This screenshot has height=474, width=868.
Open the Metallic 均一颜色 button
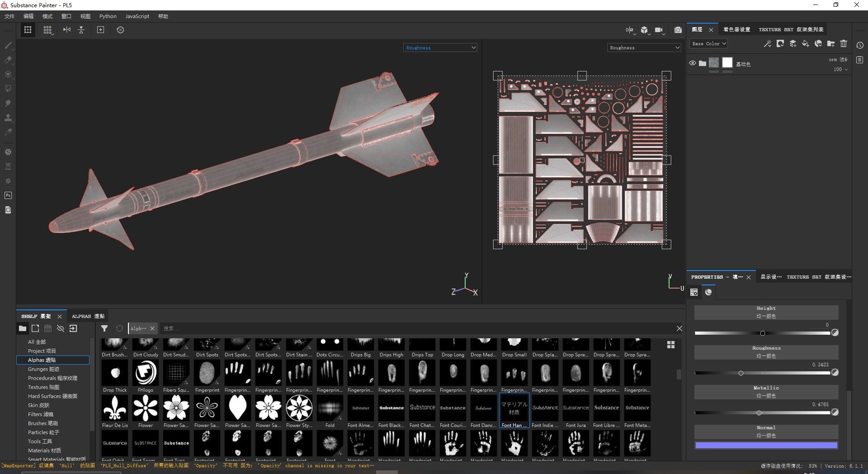[x=766, y=392]
